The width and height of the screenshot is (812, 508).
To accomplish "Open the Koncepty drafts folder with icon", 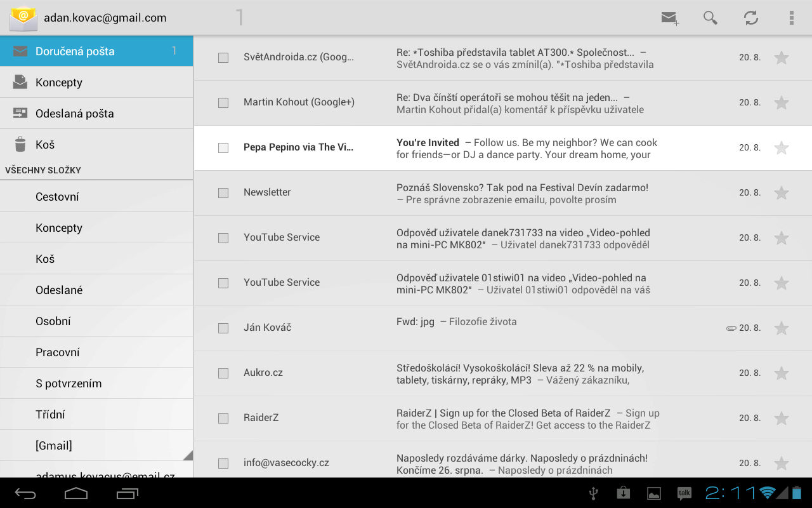I will tap(58, 83).
